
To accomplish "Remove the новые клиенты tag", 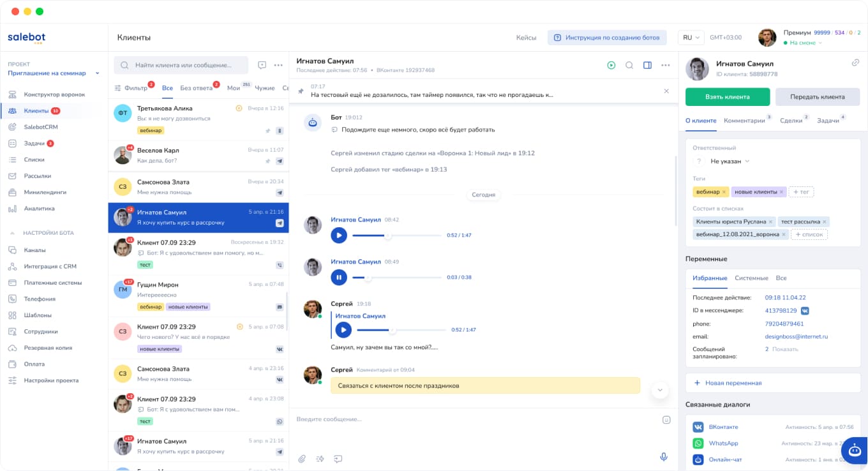I will tap(781, 192).
